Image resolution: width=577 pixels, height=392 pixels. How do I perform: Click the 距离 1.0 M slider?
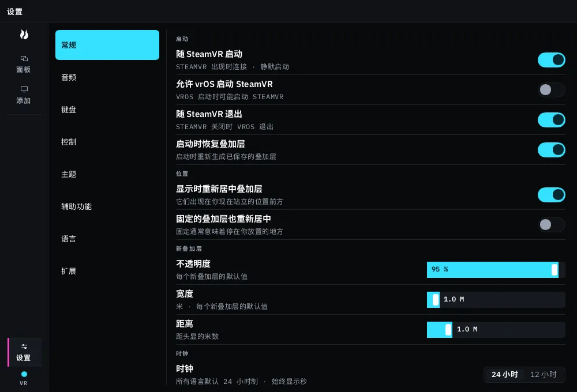point(496,330)
